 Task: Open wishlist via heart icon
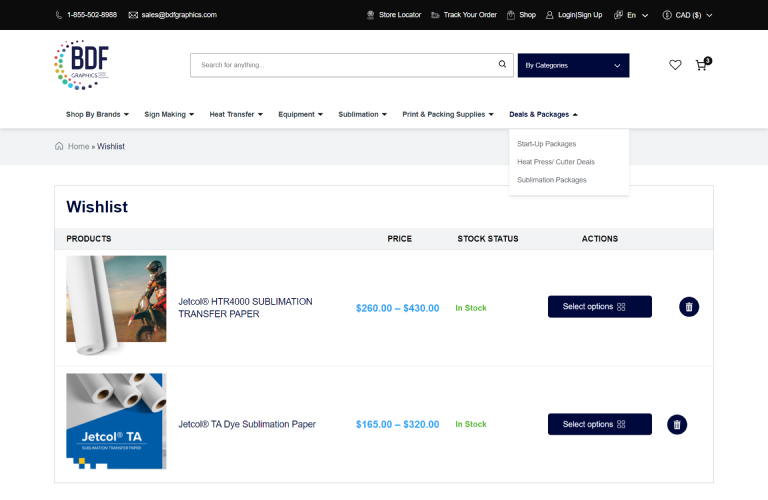pyautogui.click(x=675, y=65)
